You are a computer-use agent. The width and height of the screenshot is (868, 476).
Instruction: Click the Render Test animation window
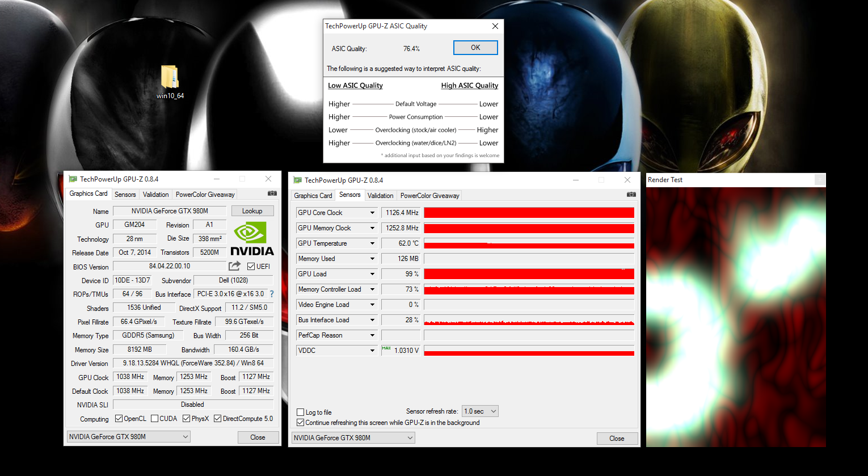click(x=736, y=317)
